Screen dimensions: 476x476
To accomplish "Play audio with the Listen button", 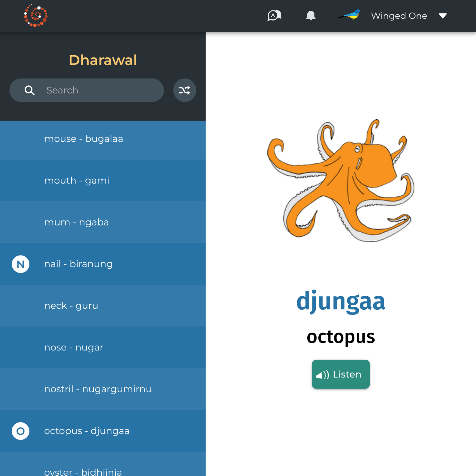I will pos(341,374).
